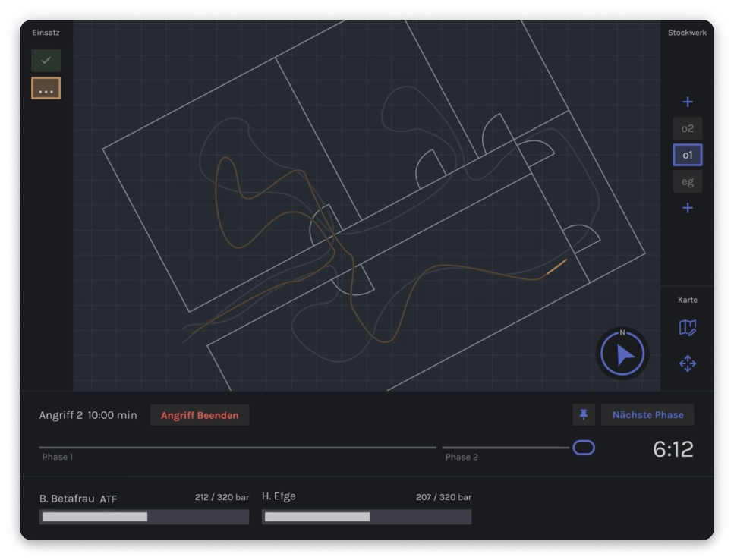The image size is (734, 560).
Task: Open the orange ellipsis Einsatz entry
Action: 46,89
